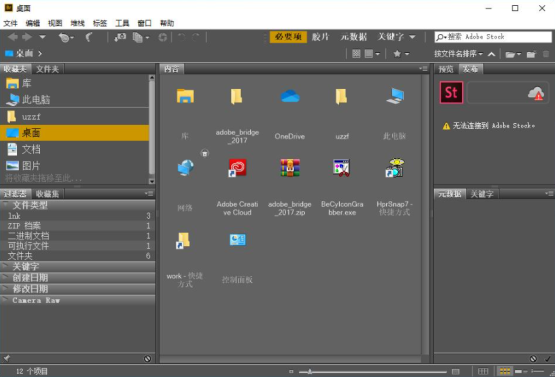The image size is (555, 377).
Task: Select 此电脑 in the favorites panel
Action: (x=74, y=99)
